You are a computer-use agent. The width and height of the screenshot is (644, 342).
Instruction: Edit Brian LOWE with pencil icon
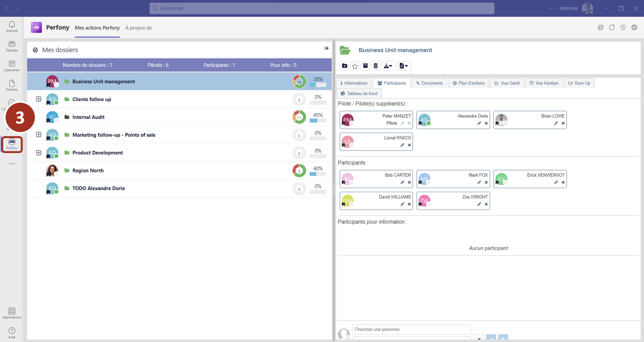pyautogui.click(x=556, y=123)
